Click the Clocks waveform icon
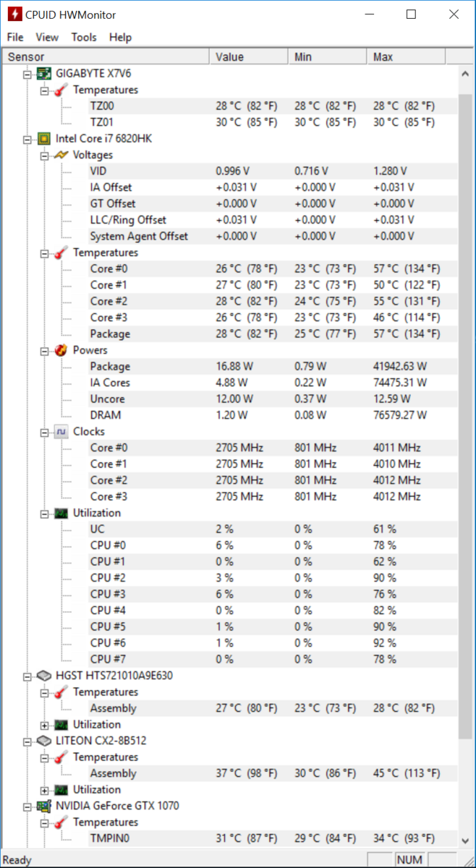This screenshot has width=476, height=868. tap(61, 432)
